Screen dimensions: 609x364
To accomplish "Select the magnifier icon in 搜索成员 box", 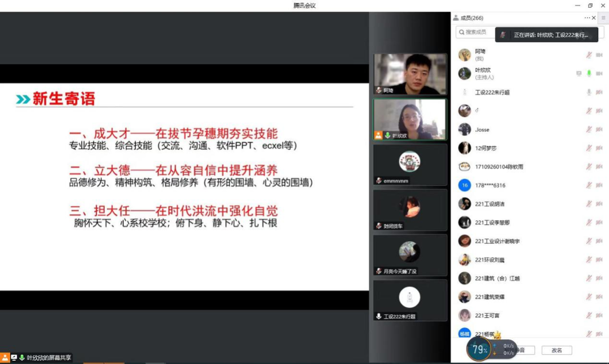I will click(462, 32).
